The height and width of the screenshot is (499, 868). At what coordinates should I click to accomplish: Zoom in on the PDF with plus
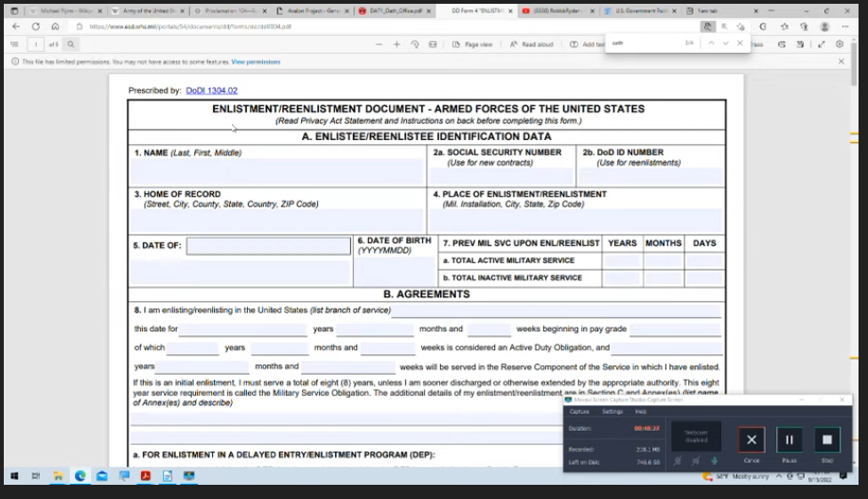[397, 45]
